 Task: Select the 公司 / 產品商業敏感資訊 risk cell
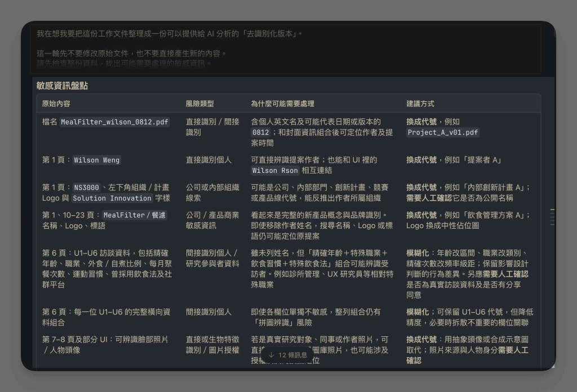click(212, 220)
